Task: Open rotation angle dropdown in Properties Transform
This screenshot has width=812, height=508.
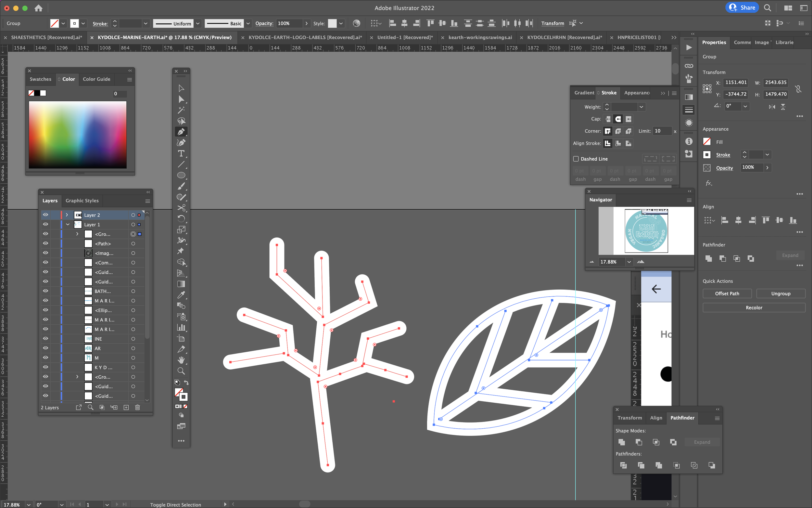Action: (x=745, y=106)
